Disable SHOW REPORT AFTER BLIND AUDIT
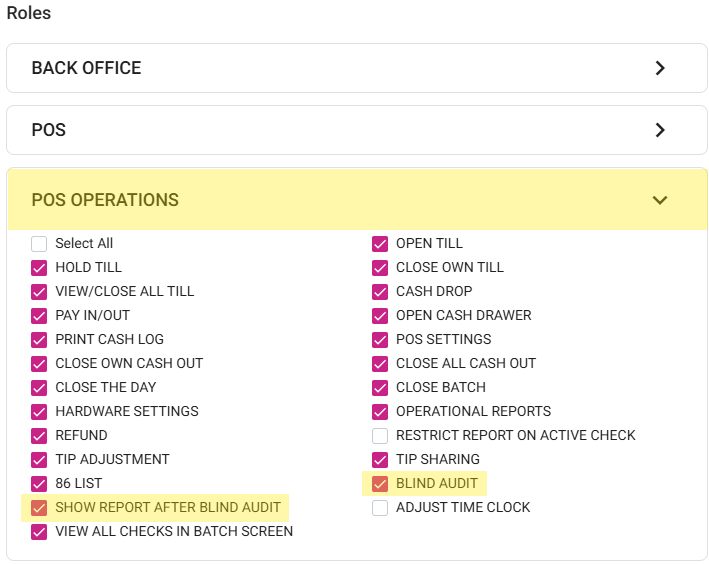Viewport: 709px width, 564px height. pyautogui.click(x=39, y=507)
